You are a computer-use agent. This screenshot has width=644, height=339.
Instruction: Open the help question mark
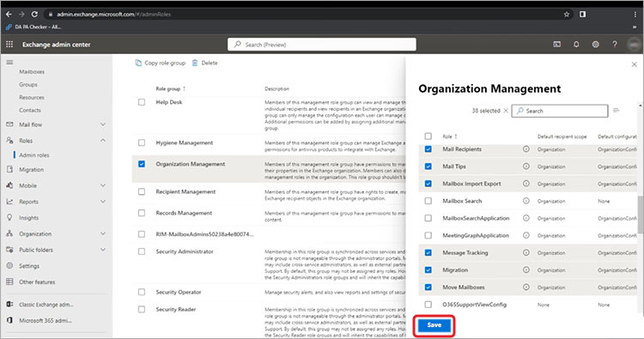click(615, 45)
